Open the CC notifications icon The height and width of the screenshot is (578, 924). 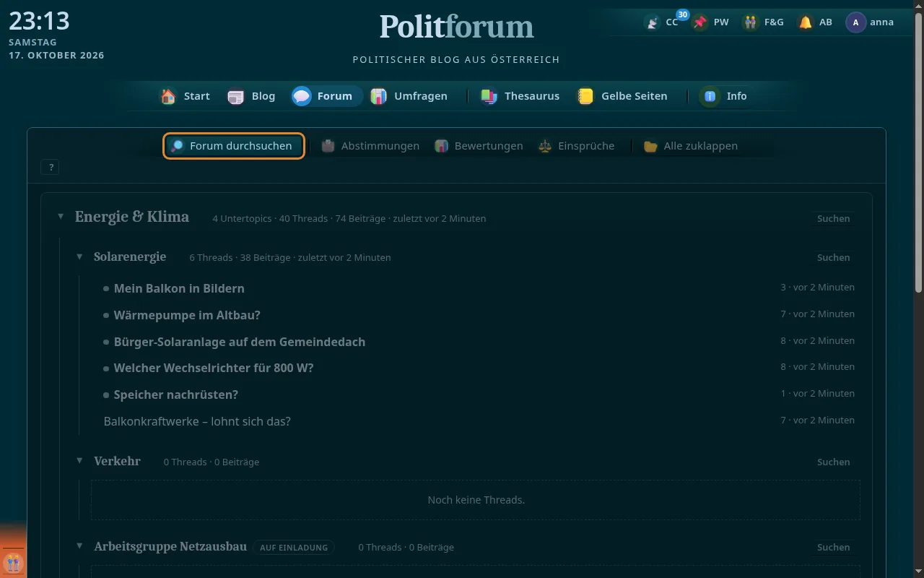tap(653, 22)
